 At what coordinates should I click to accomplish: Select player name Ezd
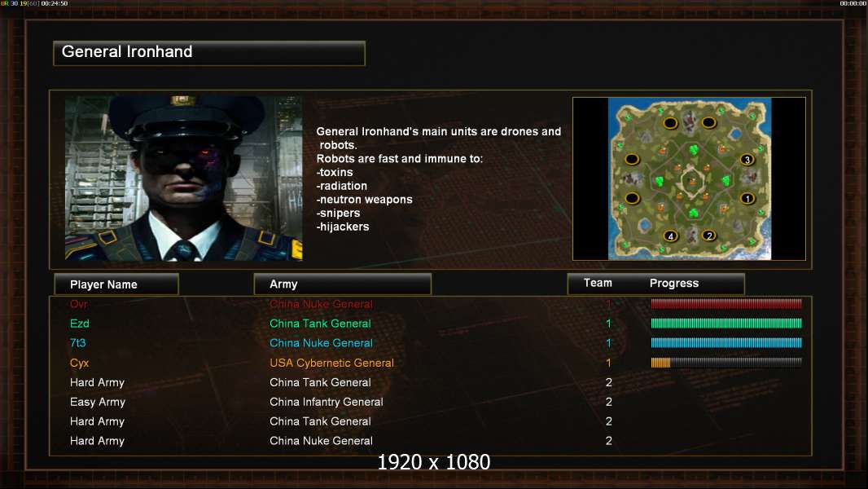coord(80,324)
